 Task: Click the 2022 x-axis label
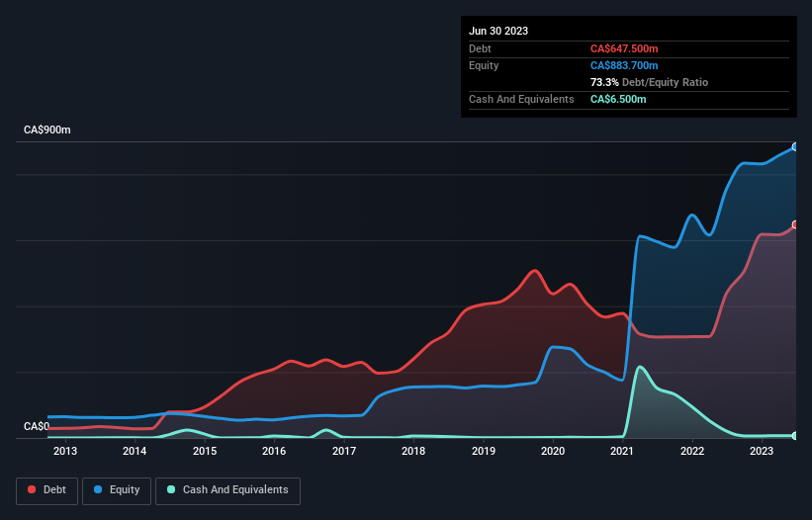click(x=692, y=451)
